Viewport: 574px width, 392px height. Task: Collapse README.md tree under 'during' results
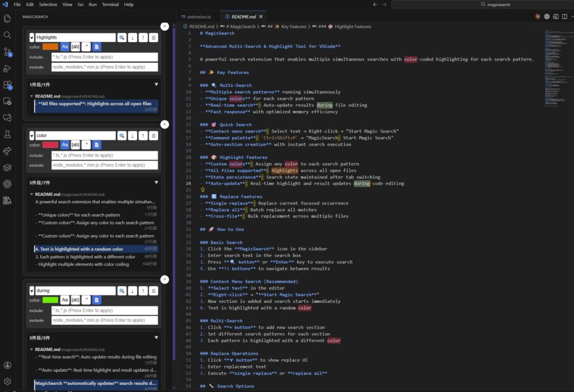pyautogui.click(x=31, y=349)
